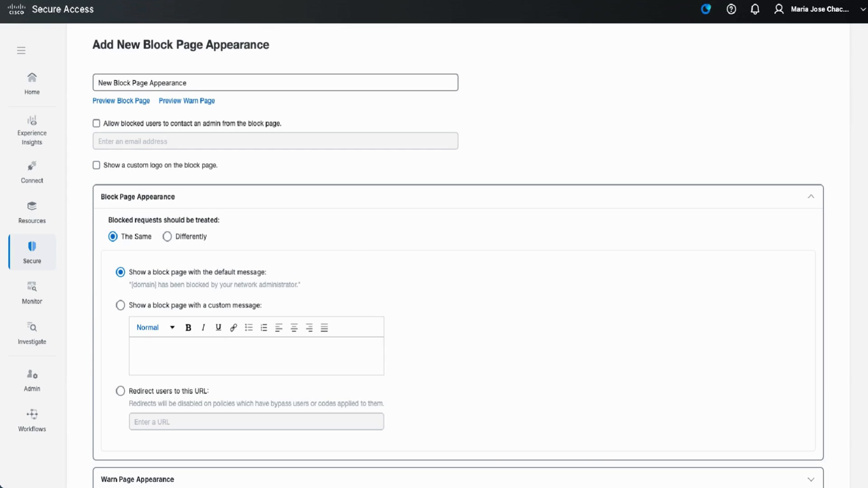
Task: Open Preview Block Page link
Action: 121,101
